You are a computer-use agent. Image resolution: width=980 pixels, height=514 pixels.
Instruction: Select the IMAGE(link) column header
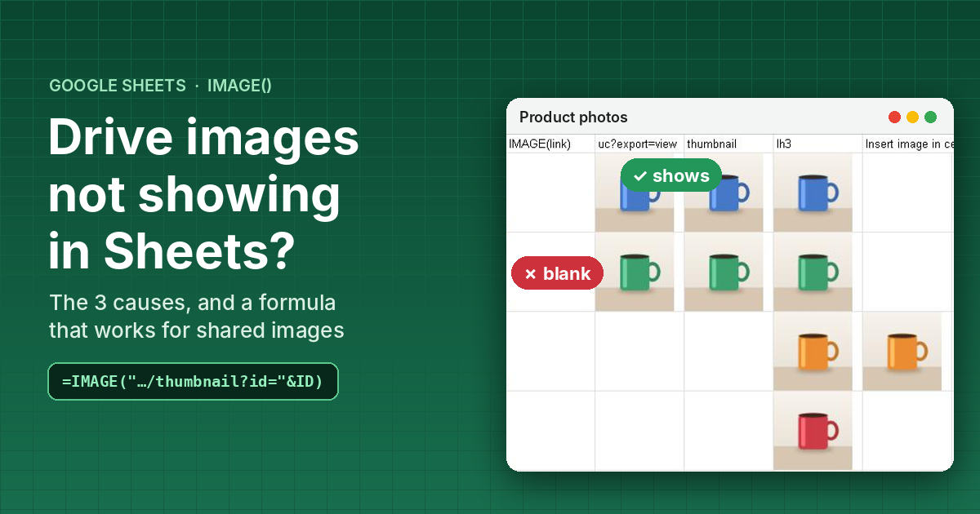tap(550, 144)
